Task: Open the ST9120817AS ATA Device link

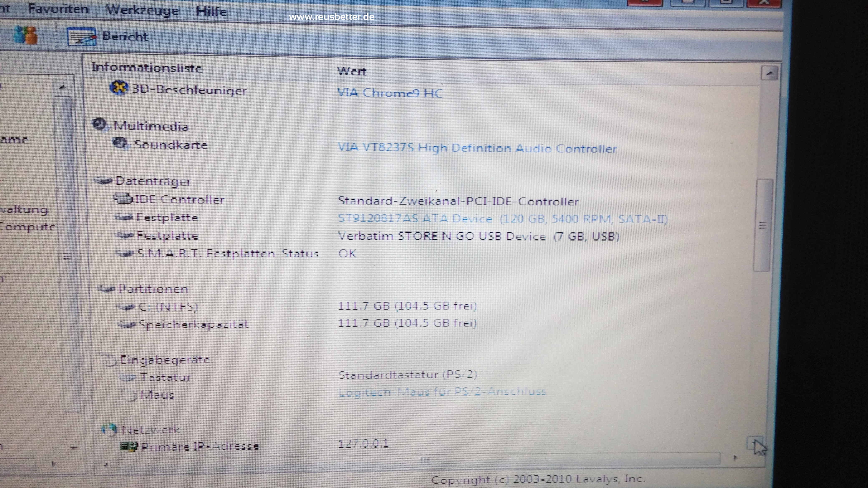Action: click(503, 219)
